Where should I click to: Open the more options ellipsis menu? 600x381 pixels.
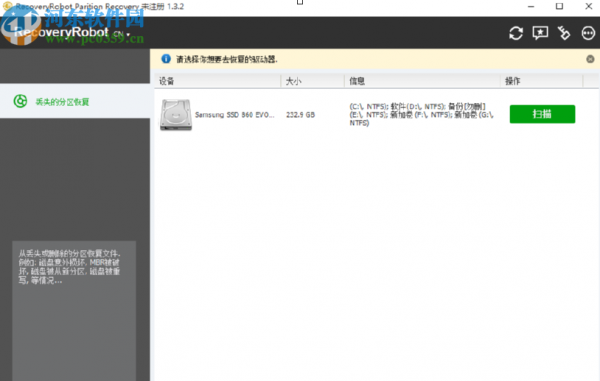tap(588, 33)
